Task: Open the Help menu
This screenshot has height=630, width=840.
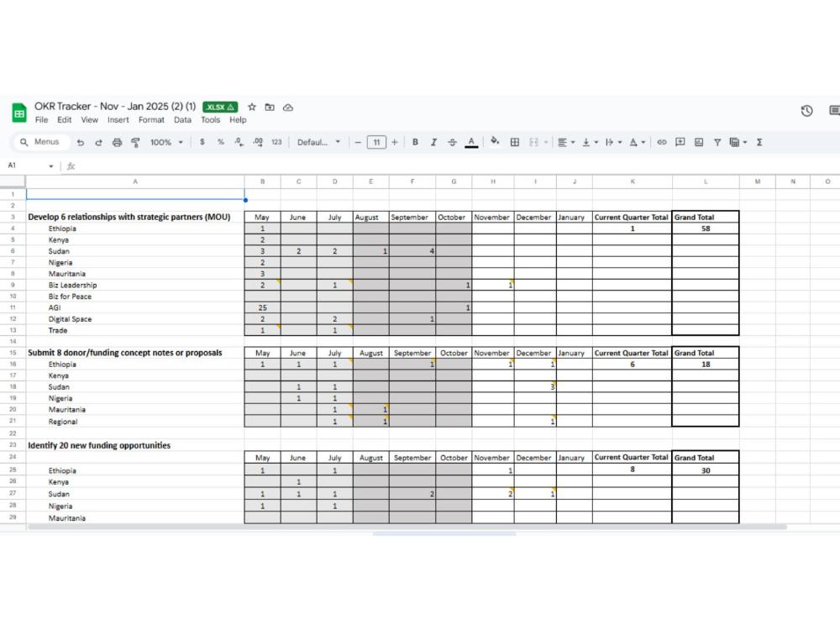Action: [x=238, y=120]
